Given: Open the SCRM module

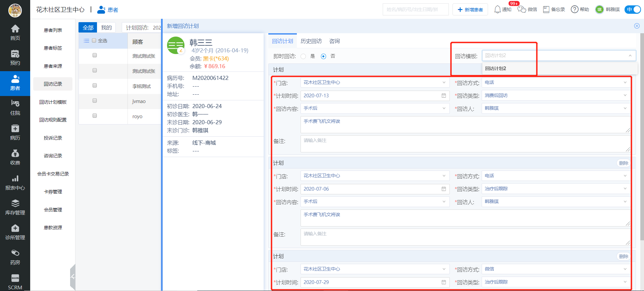Looking at the screenshot, I should (15, 282).
